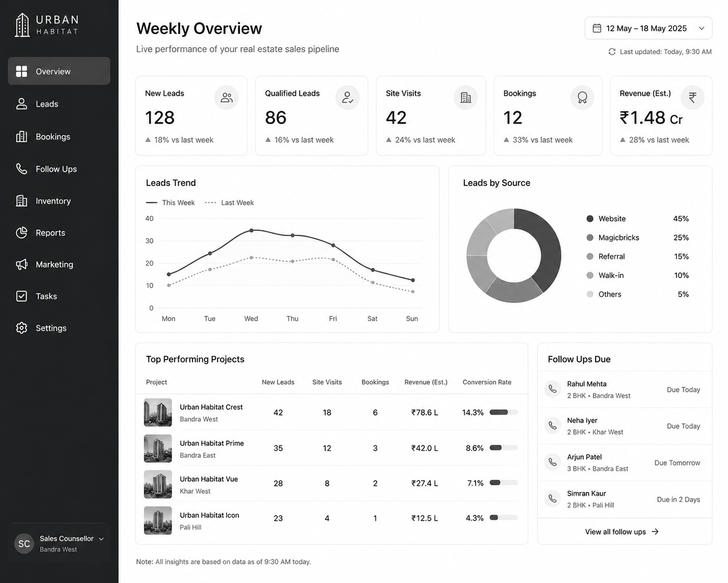Click the award ribbon icon on Bookings card

pyautogui.click(x=582, y=97)
